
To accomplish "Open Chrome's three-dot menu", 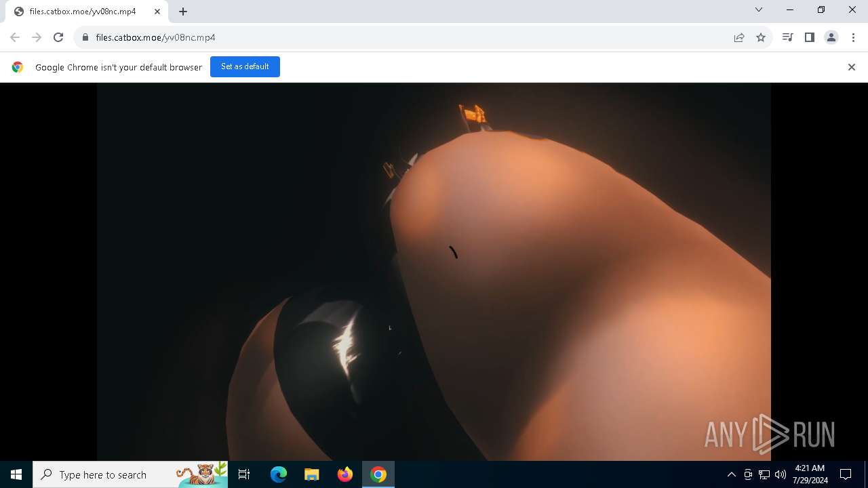I will click(853, 37).
